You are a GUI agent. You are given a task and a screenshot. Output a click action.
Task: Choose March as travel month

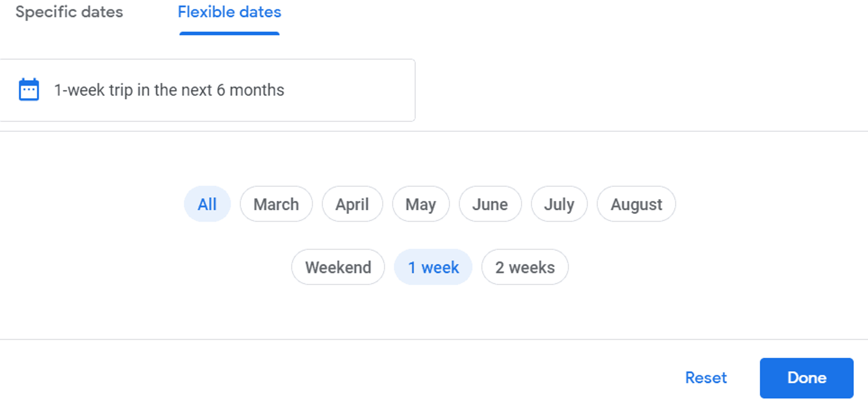[276, 204]
